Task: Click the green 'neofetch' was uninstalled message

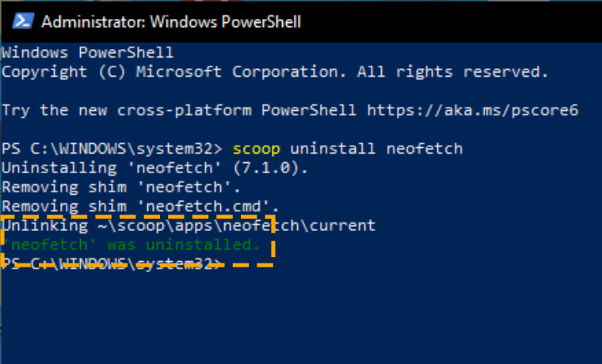Action: point(131,245)
